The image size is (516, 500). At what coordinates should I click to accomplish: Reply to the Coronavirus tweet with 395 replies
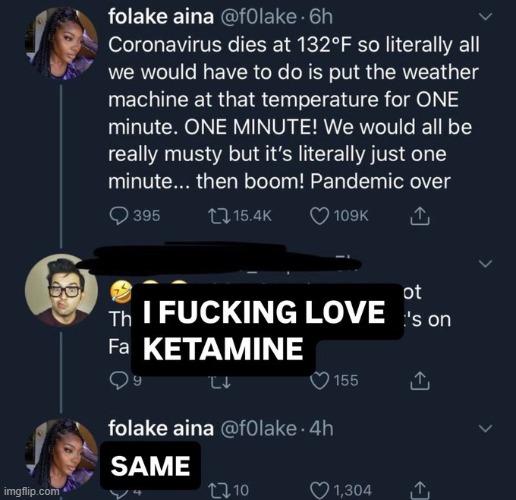point(119,216)
